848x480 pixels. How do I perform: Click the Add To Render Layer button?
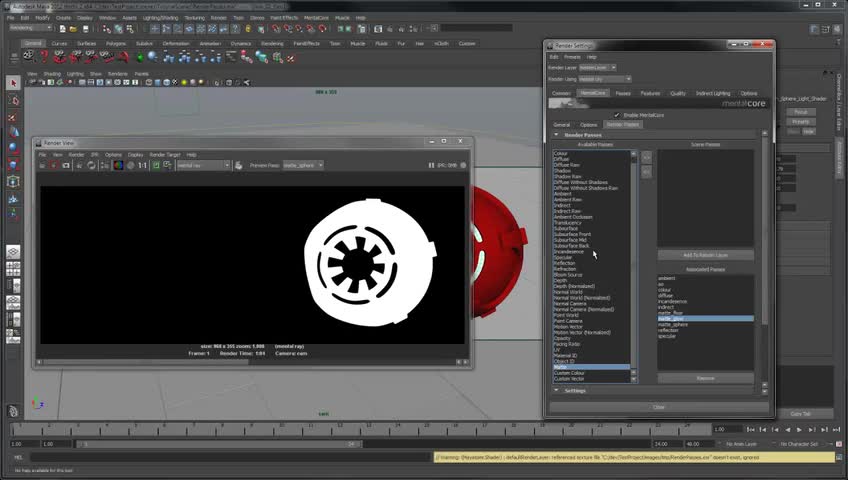click(705, 255)
